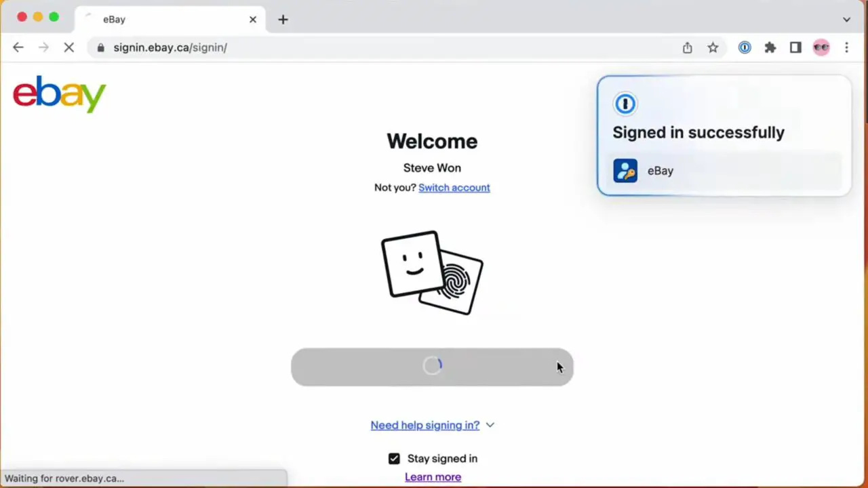Open the Learn more link

click(x=433, y=477)
